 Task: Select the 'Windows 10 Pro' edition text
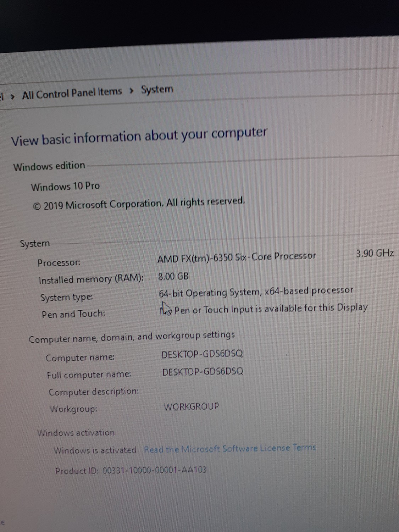coord(65,186)
